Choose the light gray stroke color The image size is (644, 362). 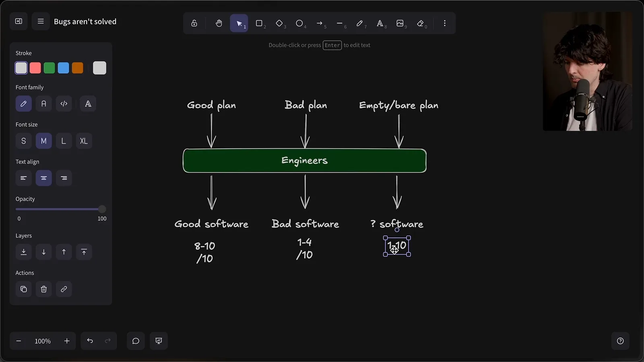point(21,68)
